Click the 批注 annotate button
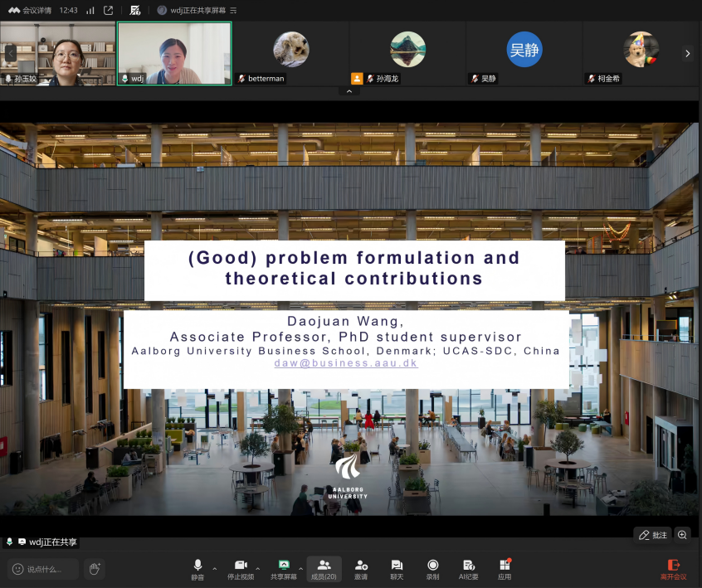702x588 pixels. pyautogui.click(x=652, y=535)
